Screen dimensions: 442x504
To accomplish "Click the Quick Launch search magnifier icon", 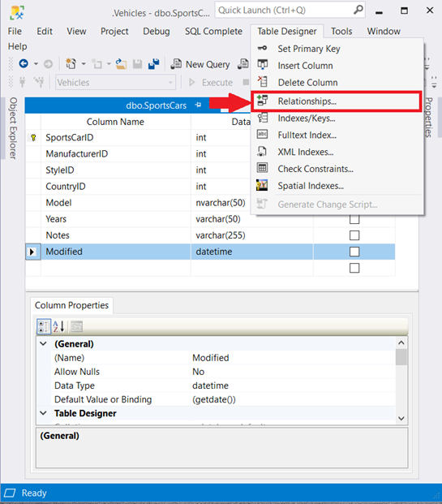I will point(358,10).
